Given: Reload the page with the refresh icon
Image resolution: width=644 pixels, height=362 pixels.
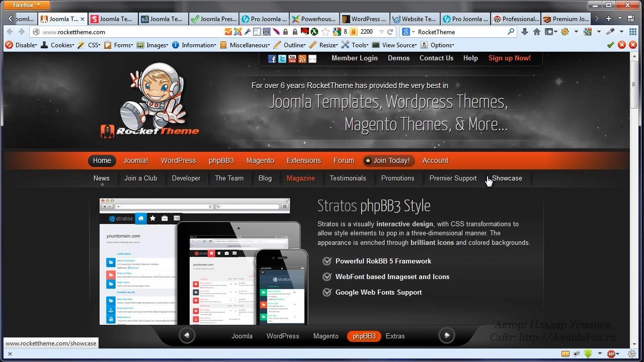Looking at the screenshot, I should 389,32.
